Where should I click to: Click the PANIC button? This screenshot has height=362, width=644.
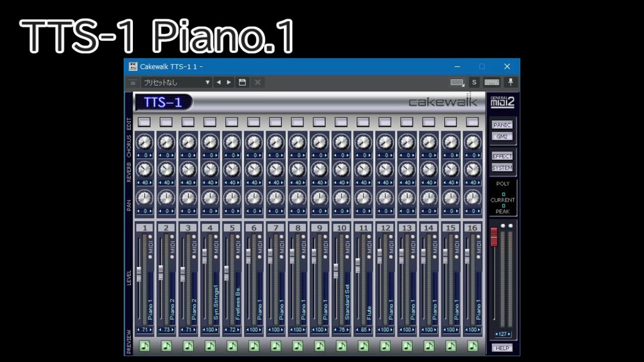click(x=502, y=125)
